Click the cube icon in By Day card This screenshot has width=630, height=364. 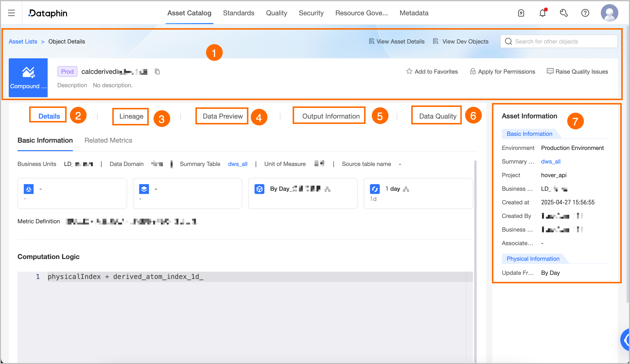point(260,189)
